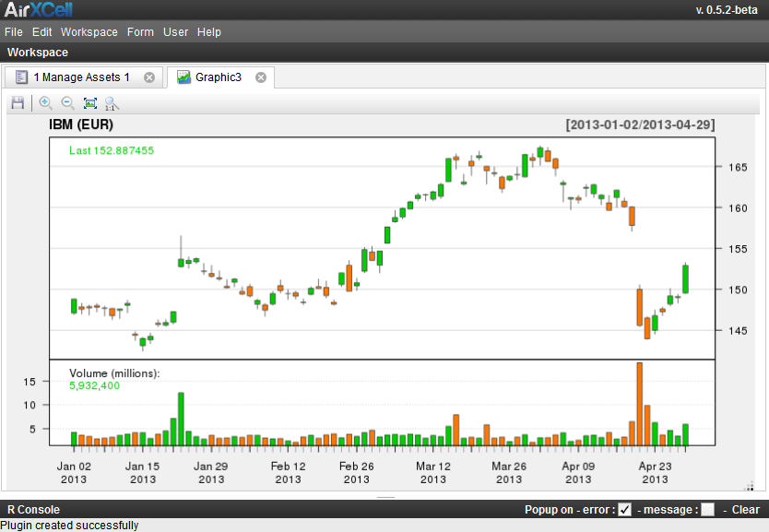Toggle popup on error checkbox

pyautogui.click(x=624, y=510)
